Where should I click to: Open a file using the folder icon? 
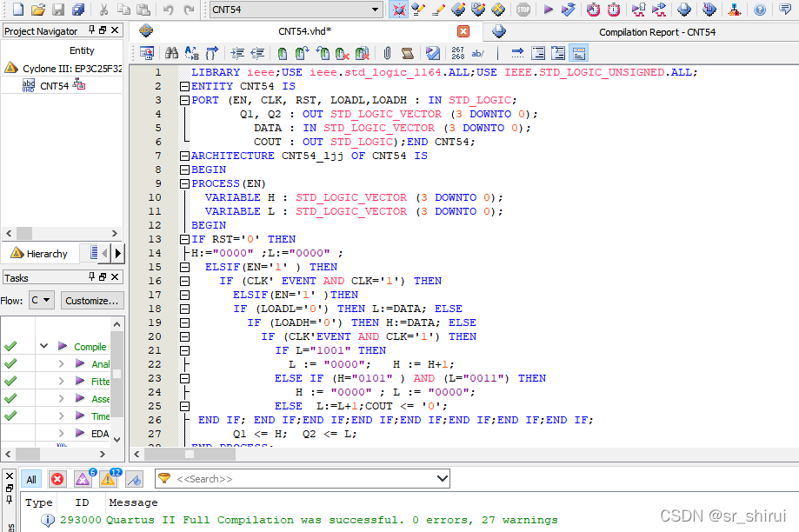tap(38, 10)
